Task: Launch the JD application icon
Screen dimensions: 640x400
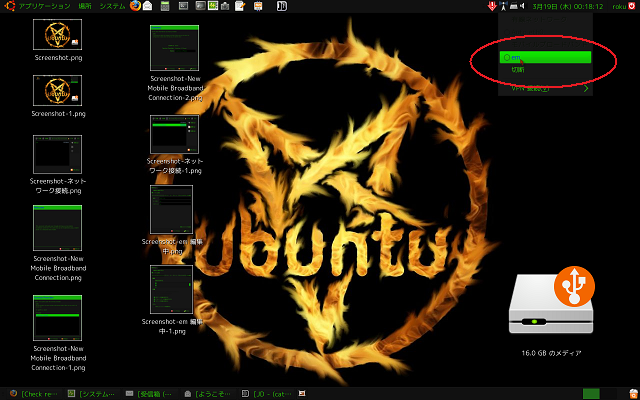Action: coord(282,6)
